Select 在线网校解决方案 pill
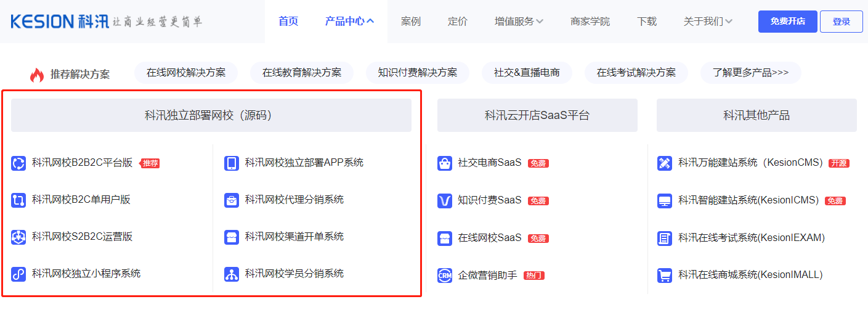Viewport: 868px width, 323px height. coord(186,73)
